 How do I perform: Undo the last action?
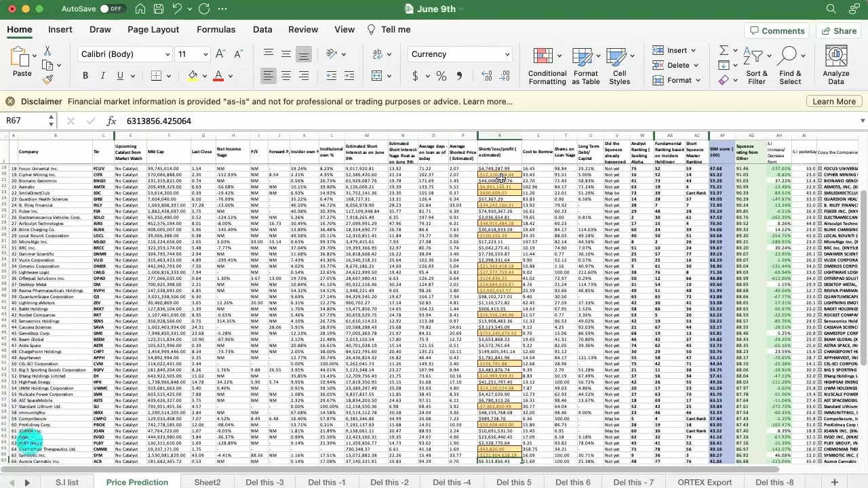(177, 9)
